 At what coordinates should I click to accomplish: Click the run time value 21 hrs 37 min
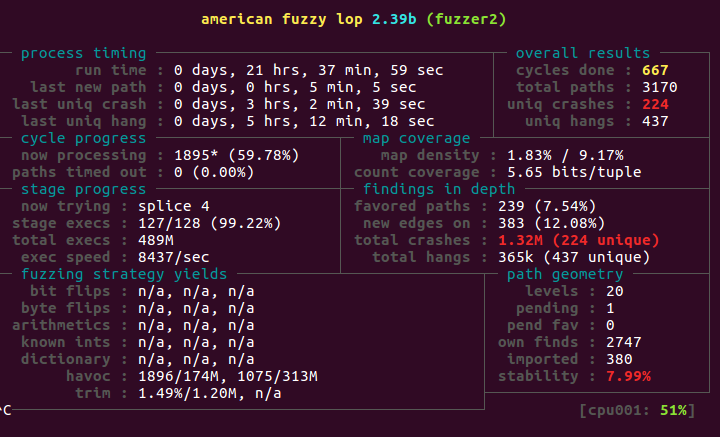[x=309, y=70]
